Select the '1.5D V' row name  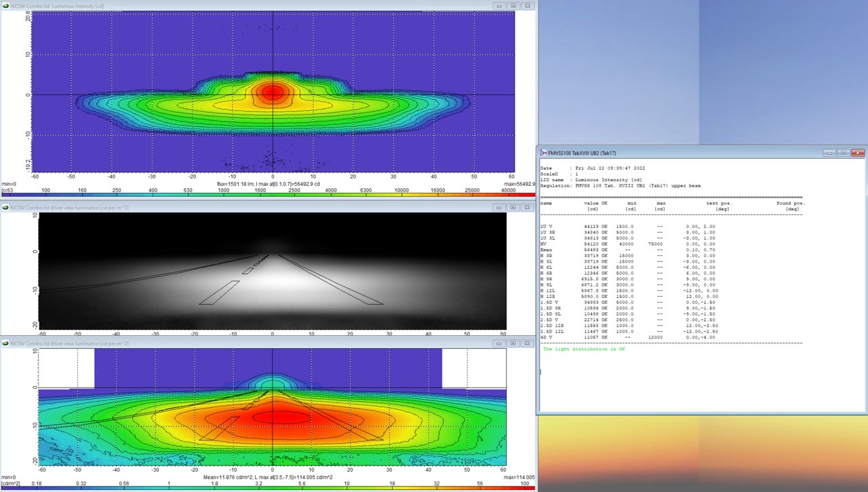[x=549, y=301]
